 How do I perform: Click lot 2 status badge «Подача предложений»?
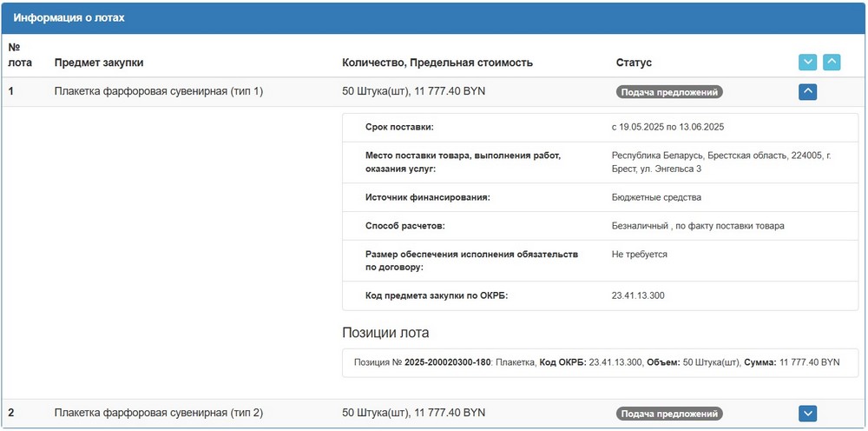coord(669,414)
